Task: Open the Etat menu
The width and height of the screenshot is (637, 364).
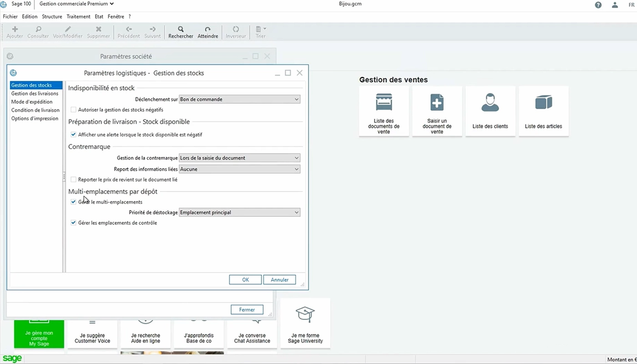Action: (x=99, y=16)
